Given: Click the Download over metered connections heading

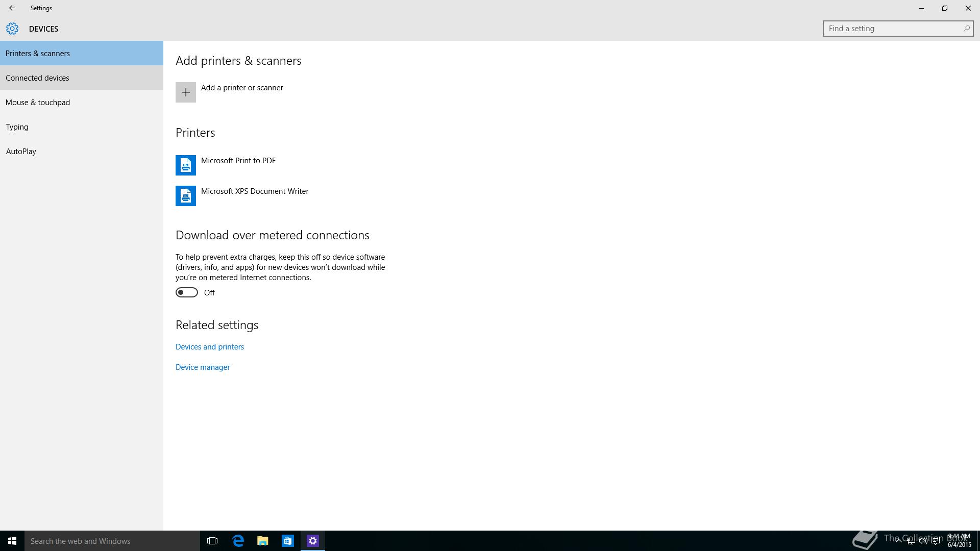Looking at the screenshot, I should tap(273, 235).
